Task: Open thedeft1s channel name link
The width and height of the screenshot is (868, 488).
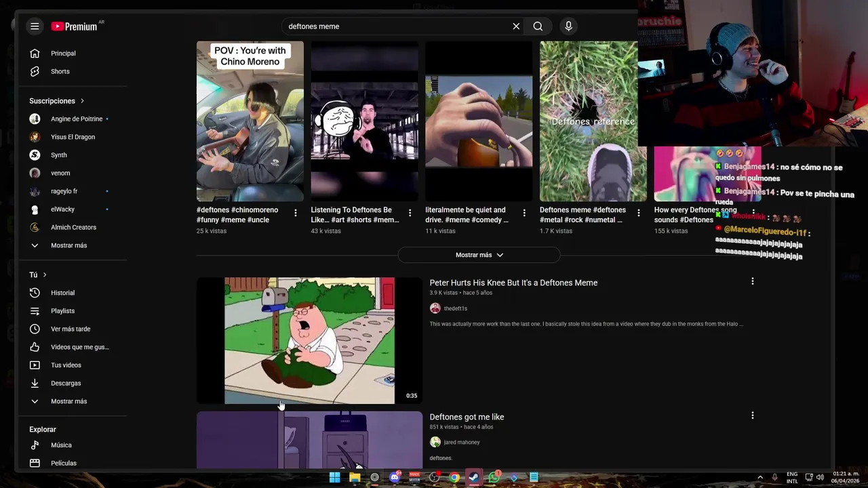Action: click(x=455, y=308)
